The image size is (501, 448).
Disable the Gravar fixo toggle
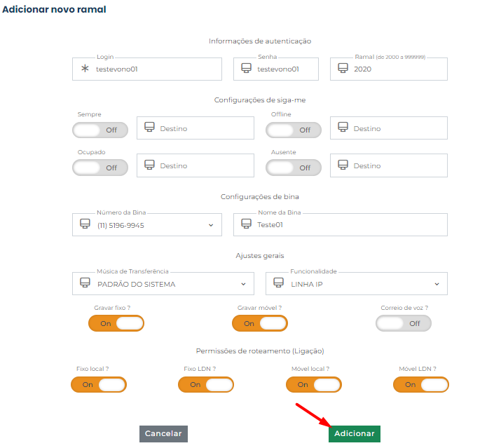click(116, 323)
